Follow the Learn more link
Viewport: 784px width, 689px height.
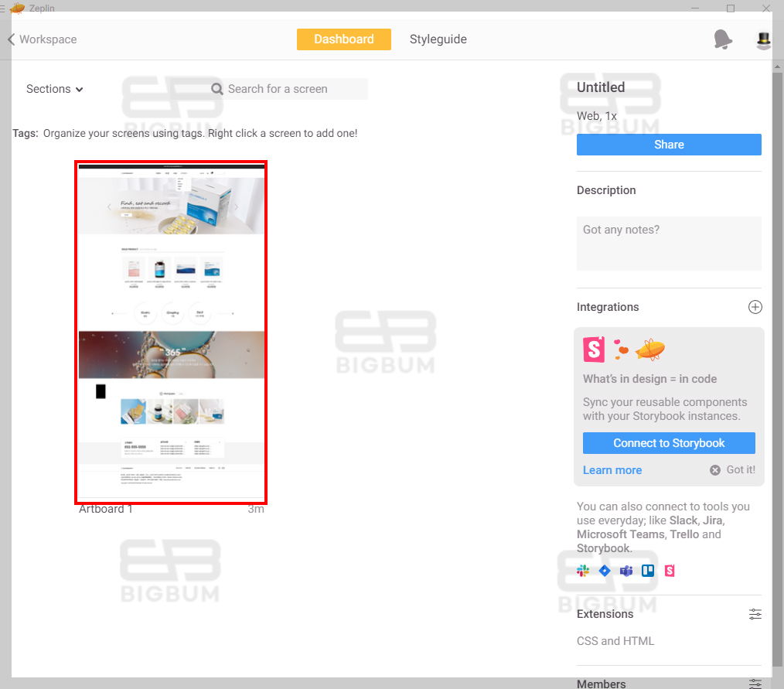(612, 470)
